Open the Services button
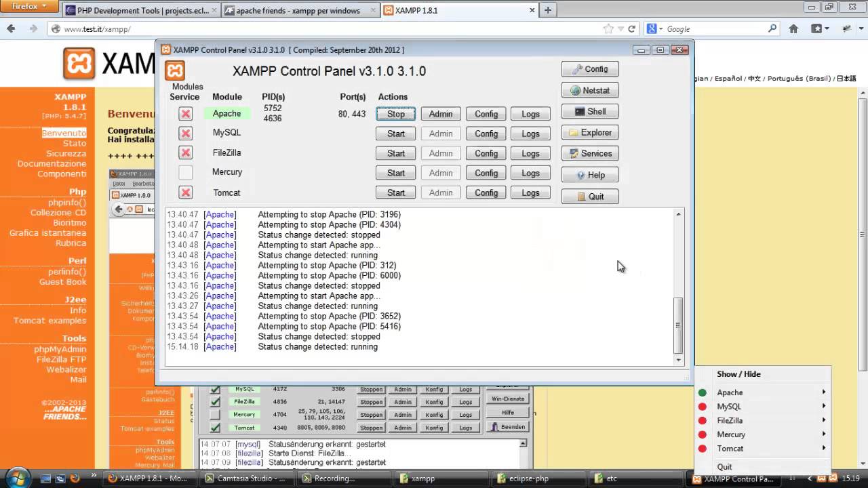Viewport: 868px width, 488px height. [590, 153]
